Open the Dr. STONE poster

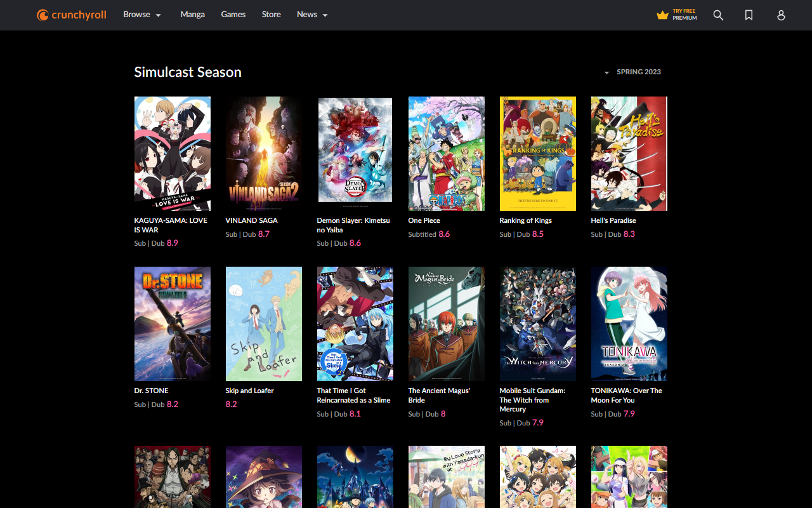[173, 324]
